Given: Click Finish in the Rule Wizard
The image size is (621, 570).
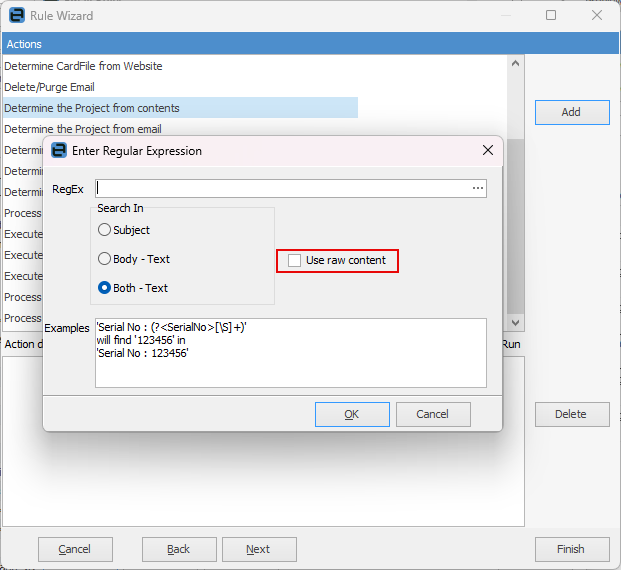Looking at the screenshot, I should coord(572,549).
